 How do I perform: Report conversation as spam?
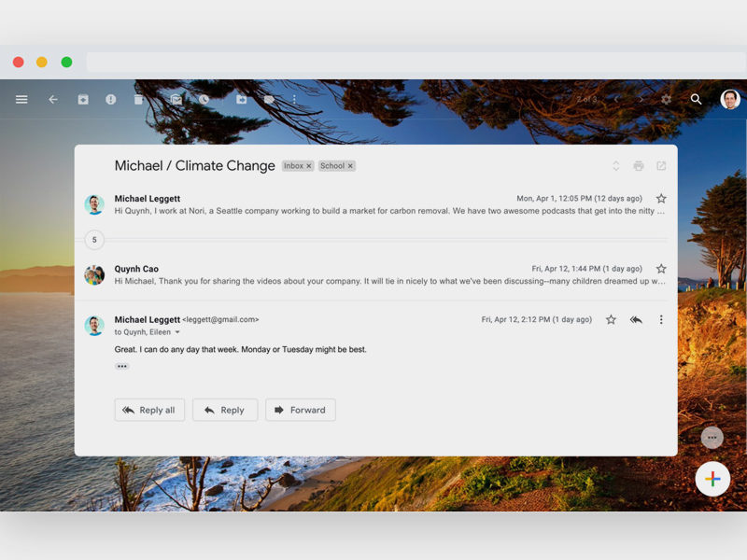point(111,99)
